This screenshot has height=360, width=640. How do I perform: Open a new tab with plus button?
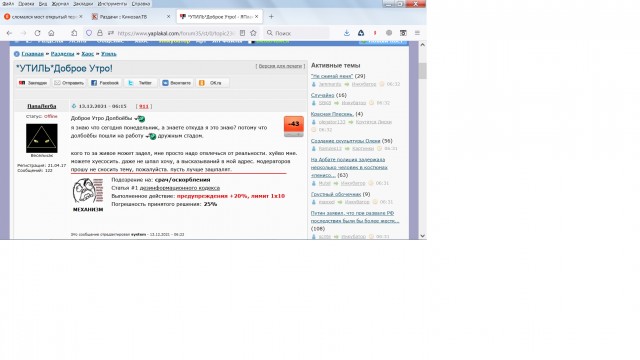(271, 17)
